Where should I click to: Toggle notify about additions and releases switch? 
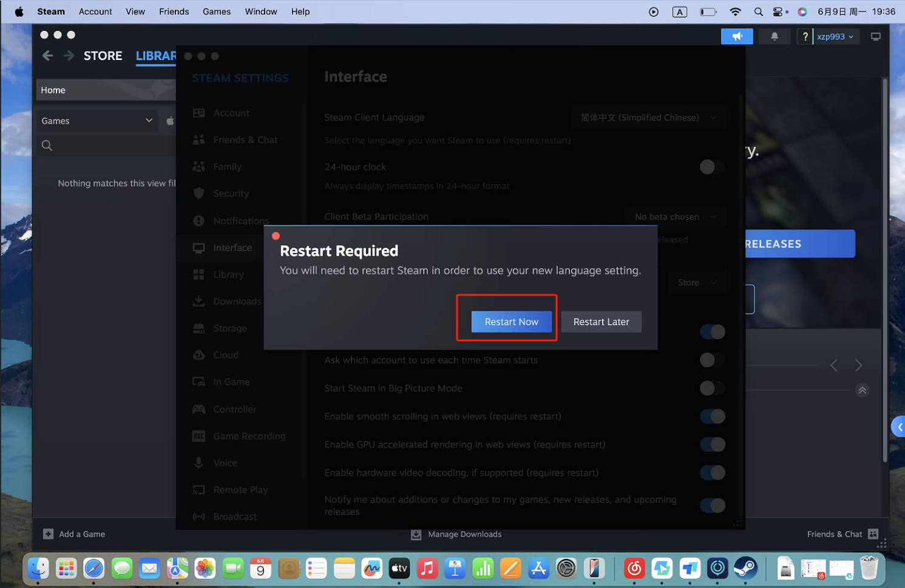point(712,505)
